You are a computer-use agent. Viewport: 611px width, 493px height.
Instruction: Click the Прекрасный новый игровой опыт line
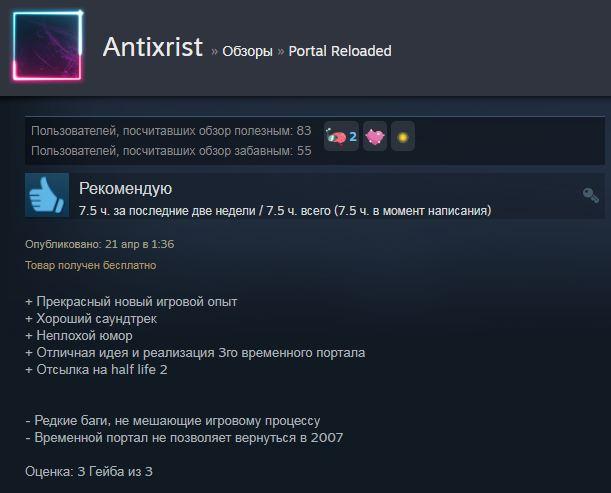pos(131,302)
